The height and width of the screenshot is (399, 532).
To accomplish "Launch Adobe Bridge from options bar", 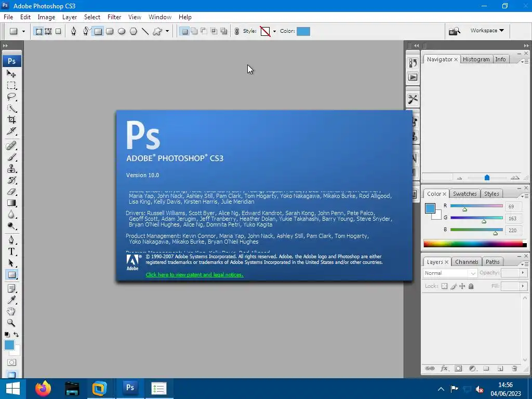I will [455, 32].
